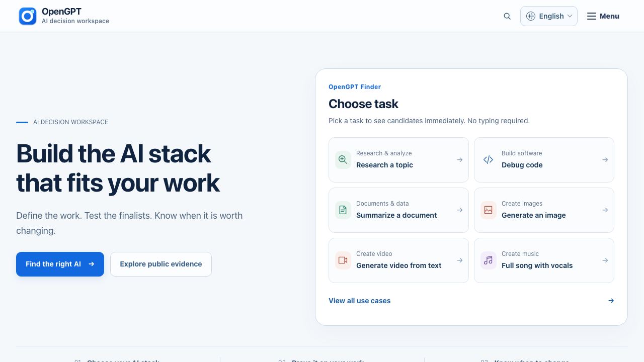Click the Research & analyze category label

click(384, 153)
